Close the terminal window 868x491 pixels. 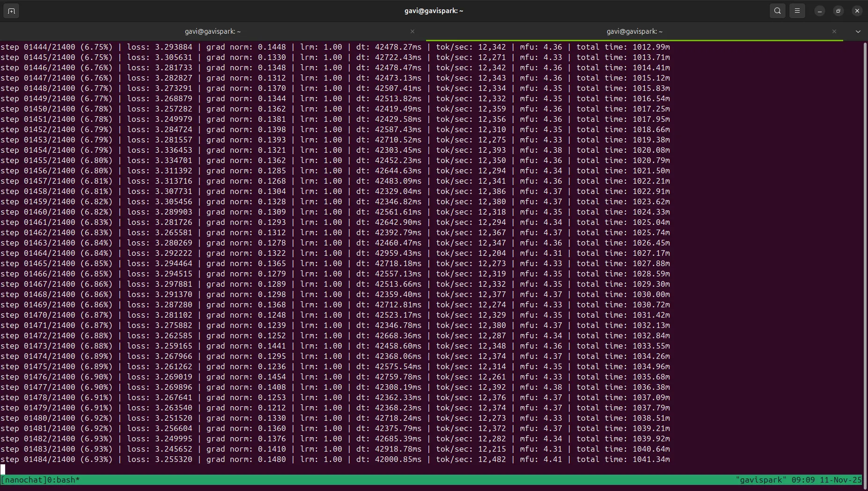[x=857, y=11]
